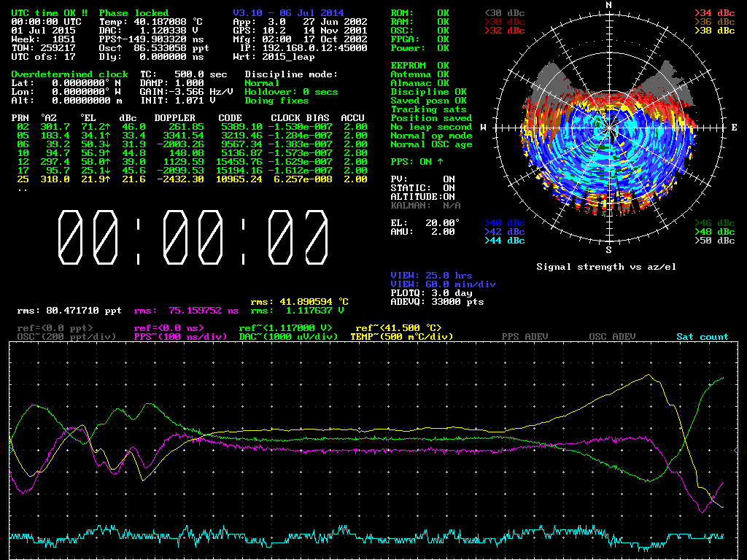The width and height of the screenshot is (747, 560).
Task: Click the 'INIT: 1.071 V' parameter
Action: coord(177,101)
